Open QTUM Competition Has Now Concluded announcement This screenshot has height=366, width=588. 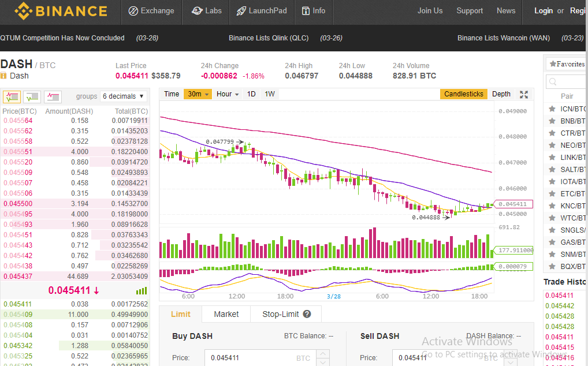click(x=62, y=38)
